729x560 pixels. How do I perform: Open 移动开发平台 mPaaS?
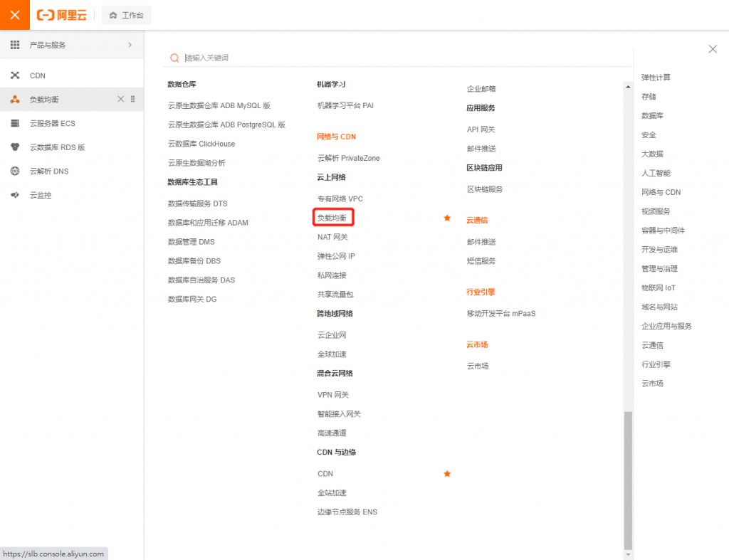point(501,313)
